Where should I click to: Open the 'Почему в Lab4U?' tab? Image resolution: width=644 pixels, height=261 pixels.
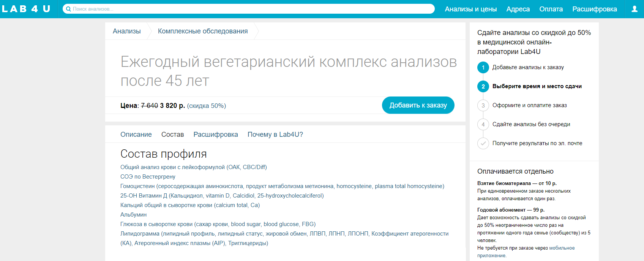pos(275,134)
